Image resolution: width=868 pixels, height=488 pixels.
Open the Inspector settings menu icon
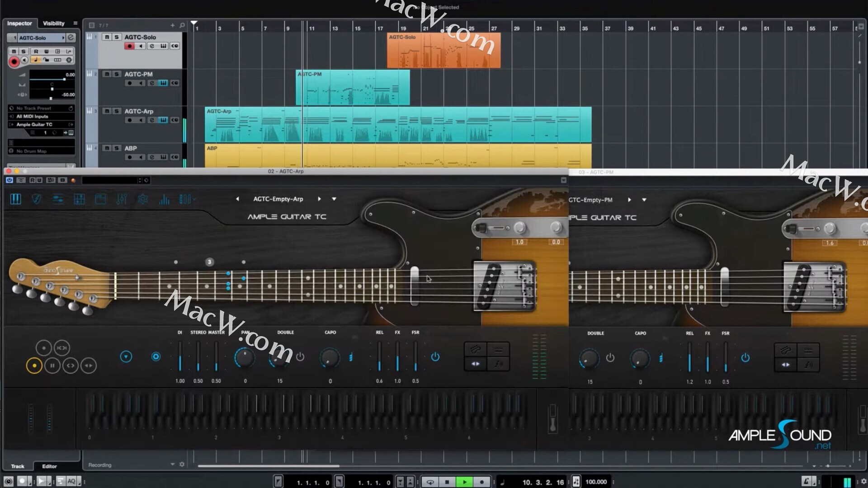pos(75,23)
